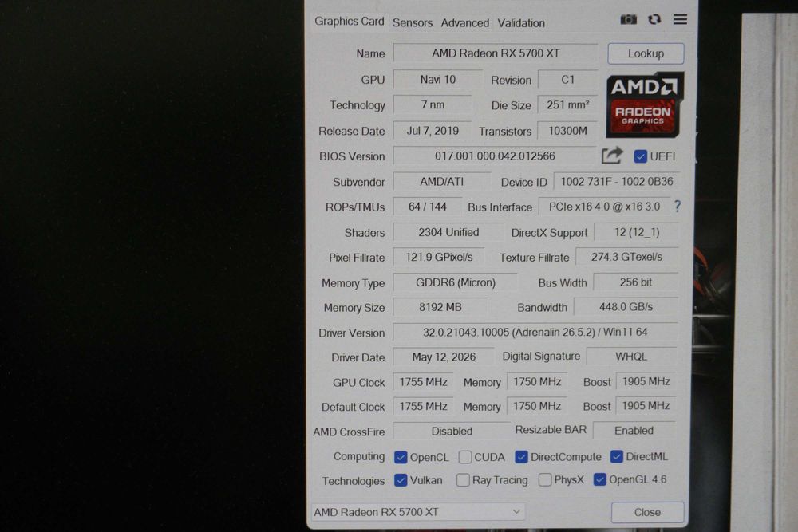Click the AMD Radeon Graphics logo
This screenshot has width=798, height=532.
click(x=645, y=105)
